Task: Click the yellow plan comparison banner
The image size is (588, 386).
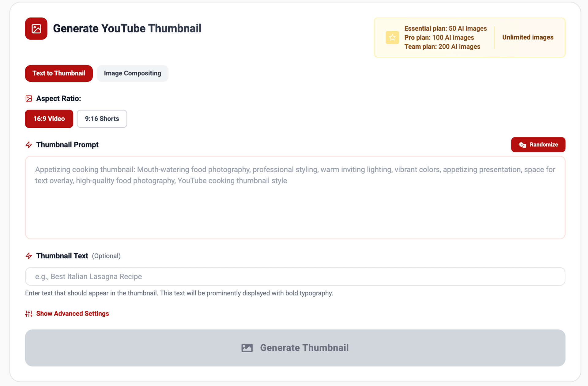Action: (x=470, y=37)
